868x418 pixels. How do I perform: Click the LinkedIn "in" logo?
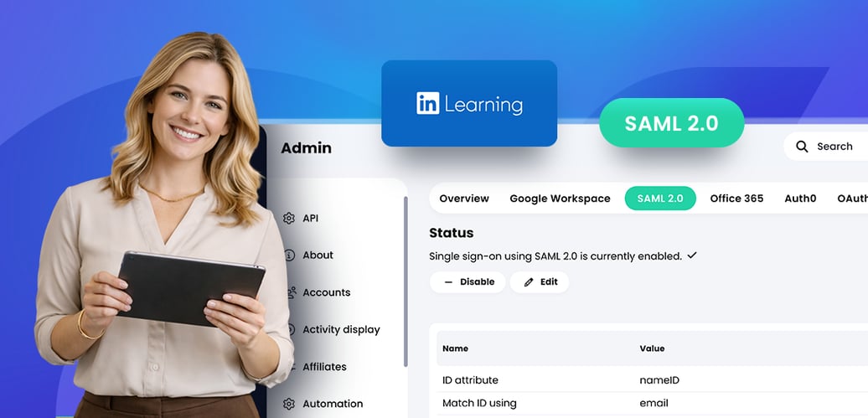tap(427, 104)
